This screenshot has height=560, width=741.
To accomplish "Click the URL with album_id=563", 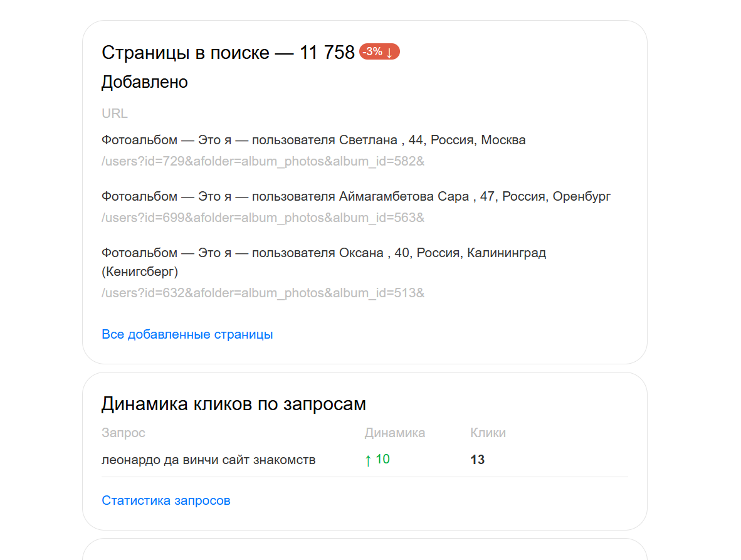I will 263,218.
